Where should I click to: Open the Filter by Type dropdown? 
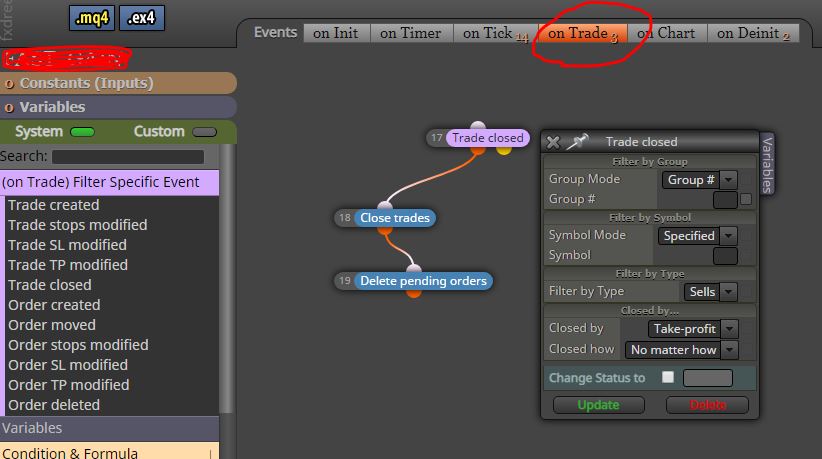click(710, 292)
